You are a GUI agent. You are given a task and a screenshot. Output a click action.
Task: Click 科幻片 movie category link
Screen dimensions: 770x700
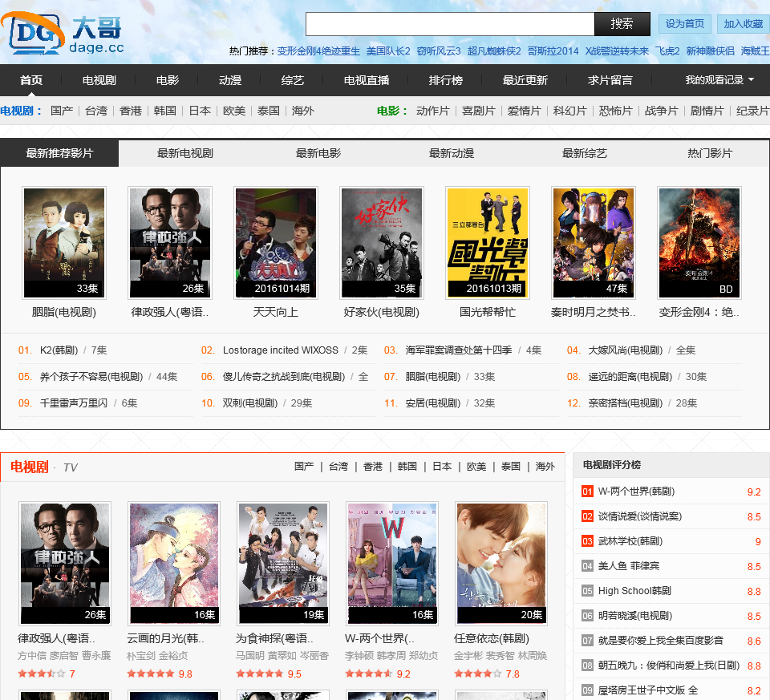point(569,111)
